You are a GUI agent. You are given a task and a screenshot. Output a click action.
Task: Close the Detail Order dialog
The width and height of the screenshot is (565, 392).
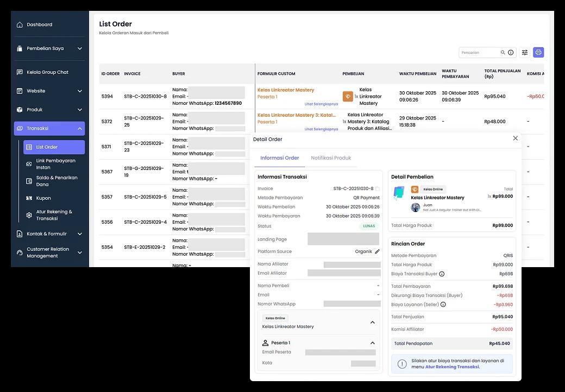pos(516,138)
